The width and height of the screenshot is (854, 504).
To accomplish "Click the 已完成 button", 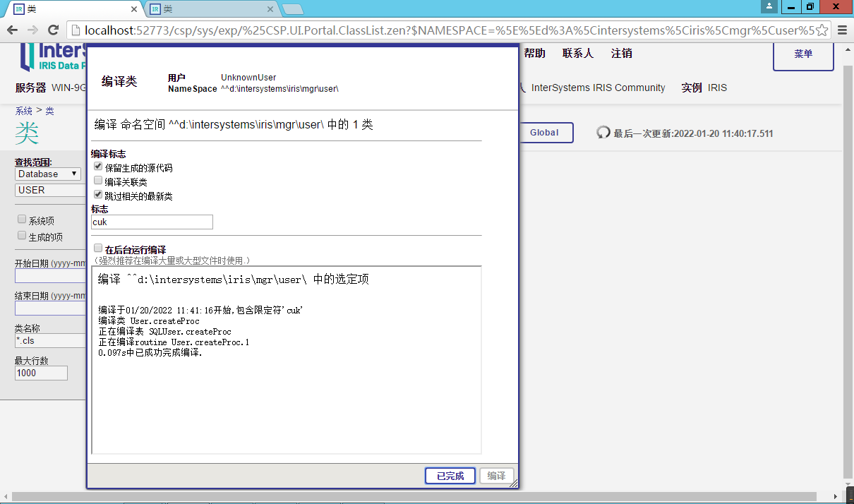I will 450,476.
